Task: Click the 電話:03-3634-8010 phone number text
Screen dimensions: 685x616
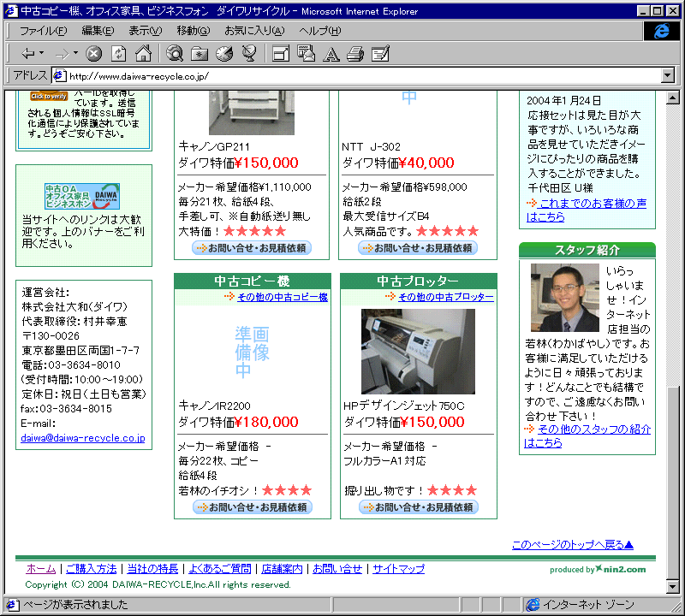Action: click(x=71, y=365)
